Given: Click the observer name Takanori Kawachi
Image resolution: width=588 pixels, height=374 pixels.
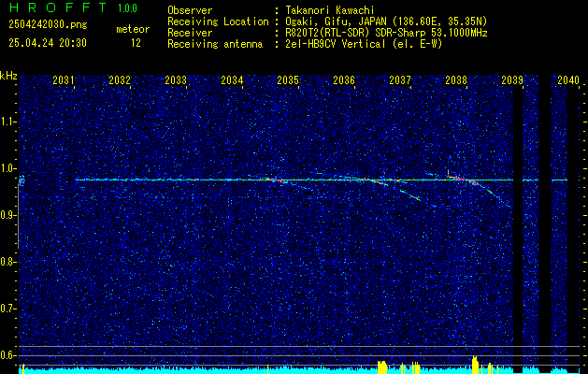Looking at the screenshot, I should [330, 10].
